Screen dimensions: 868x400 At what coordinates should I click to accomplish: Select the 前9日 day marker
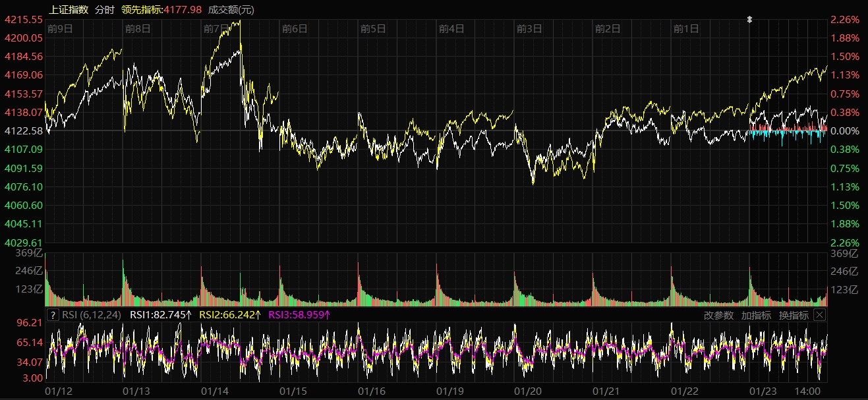pos(60,28)
